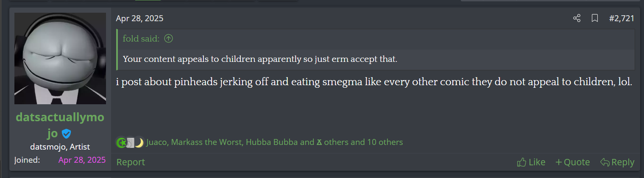Jump to fold's original post arrow

(169, 39)
